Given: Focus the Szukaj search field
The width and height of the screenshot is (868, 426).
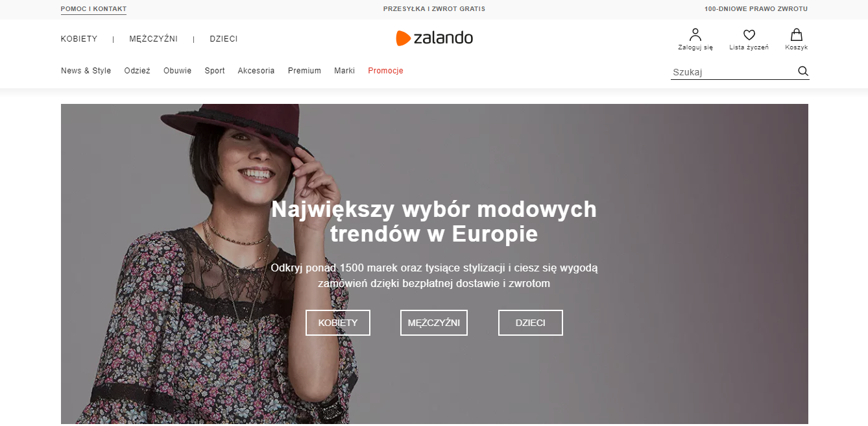Looking at the screenshot, I should pyautogui.click(x=733, y=72).
